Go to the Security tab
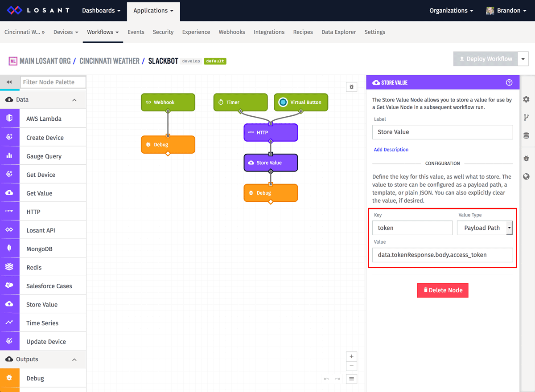The height and width of the screenshot is (392, 535). (163, 32)
